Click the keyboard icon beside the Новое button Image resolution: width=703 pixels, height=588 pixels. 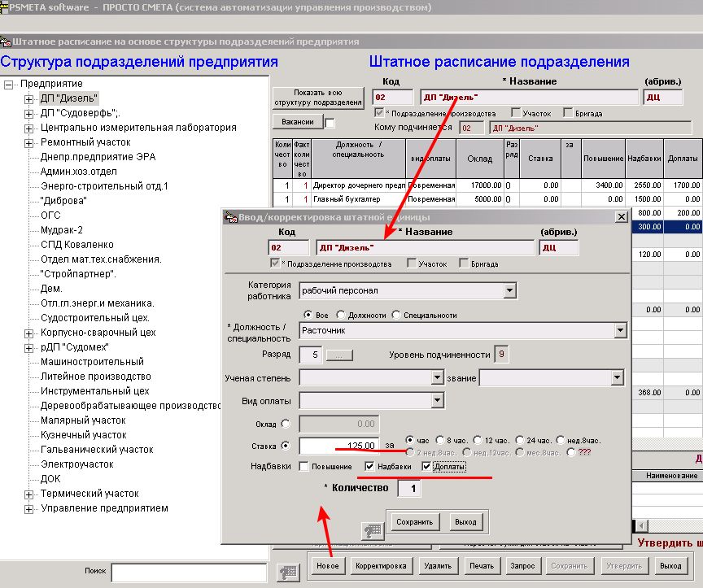click(x=289, y=572)
